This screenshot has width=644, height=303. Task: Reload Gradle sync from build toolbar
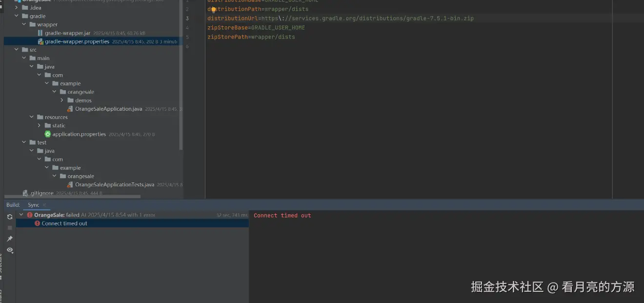[x=9, y=217]
